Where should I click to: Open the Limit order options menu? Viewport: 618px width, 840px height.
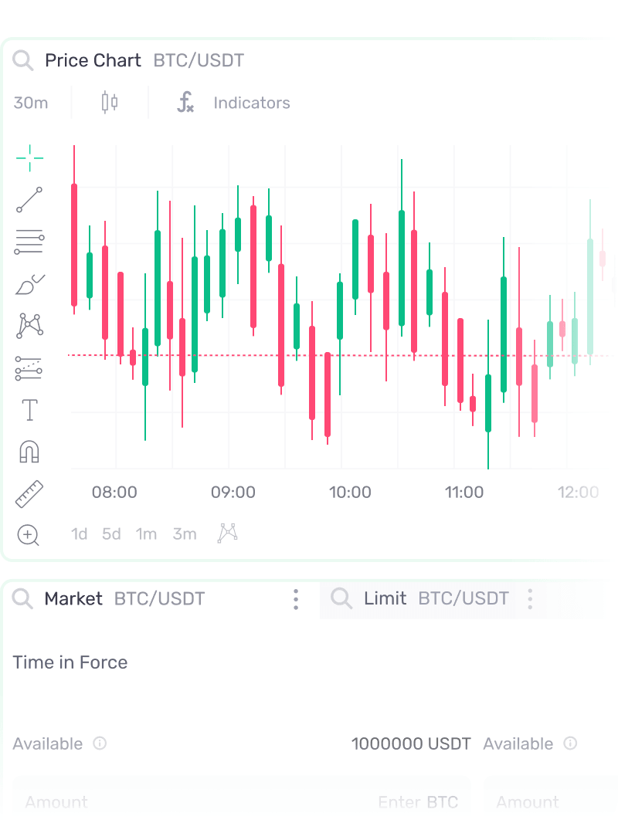tap(531, 599)
